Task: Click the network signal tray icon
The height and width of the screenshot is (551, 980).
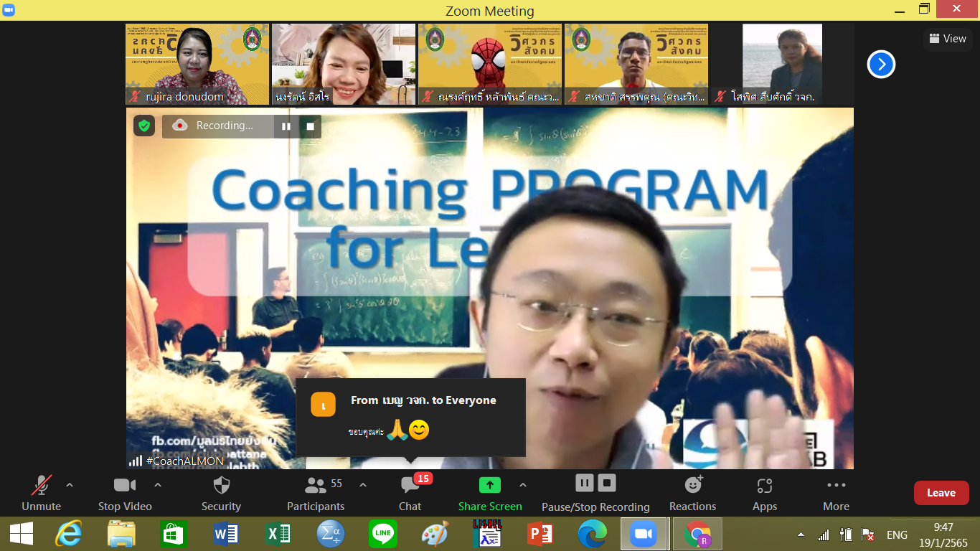Action: pos(824,535)
